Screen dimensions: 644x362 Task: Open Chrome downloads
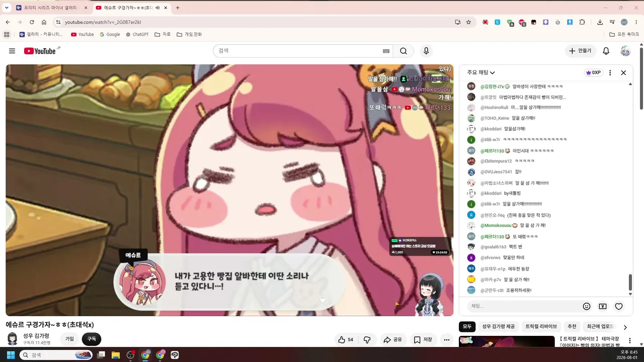coord(600,22)
